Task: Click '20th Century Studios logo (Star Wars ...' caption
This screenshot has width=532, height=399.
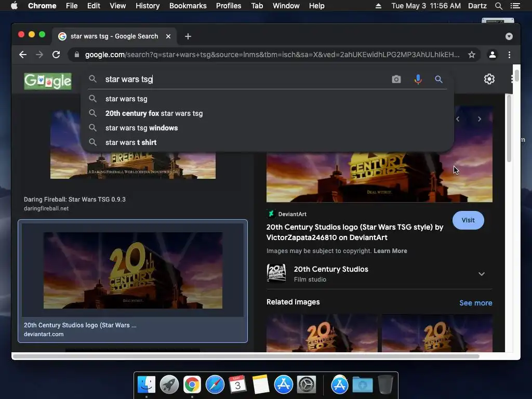Action: [80, 325]
